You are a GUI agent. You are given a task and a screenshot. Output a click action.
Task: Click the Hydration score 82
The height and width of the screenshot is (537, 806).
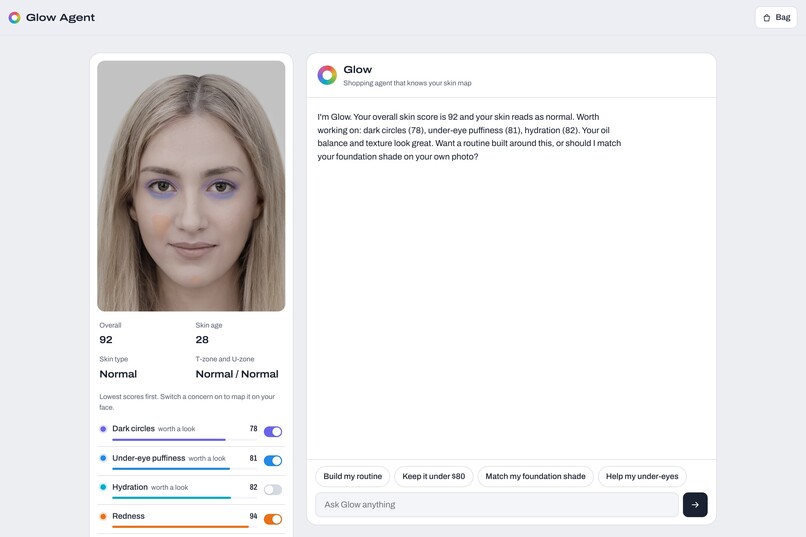tap(253, 487)
